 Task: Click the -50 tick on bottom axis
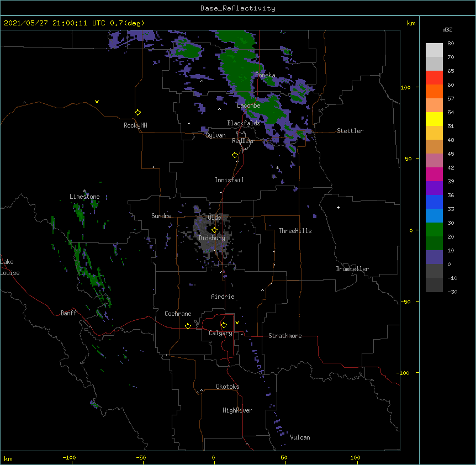pos(141,457)
